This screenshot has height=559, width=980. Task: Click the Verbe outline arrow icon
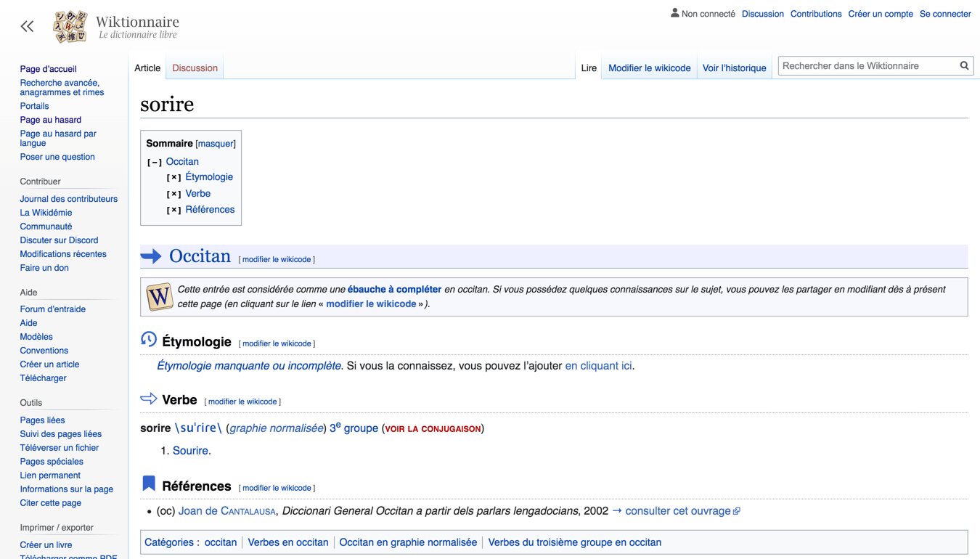coord(149,399)
